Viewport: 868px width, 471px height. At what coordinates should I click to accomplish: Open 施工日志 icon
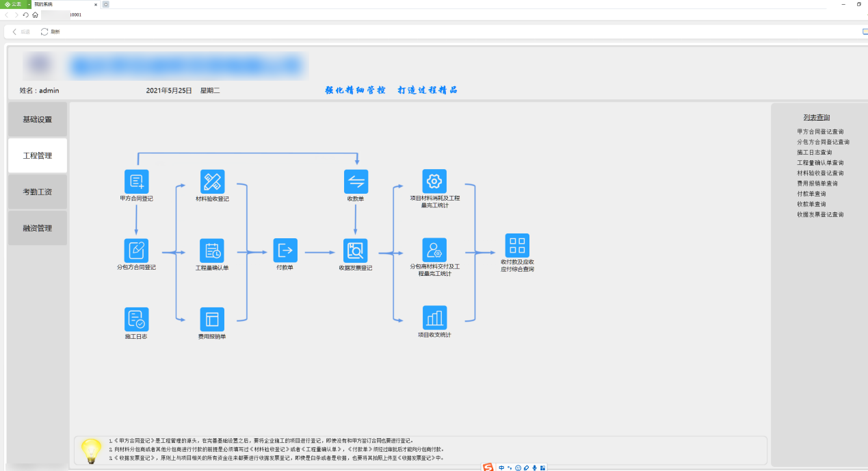(x=136, y=319)
